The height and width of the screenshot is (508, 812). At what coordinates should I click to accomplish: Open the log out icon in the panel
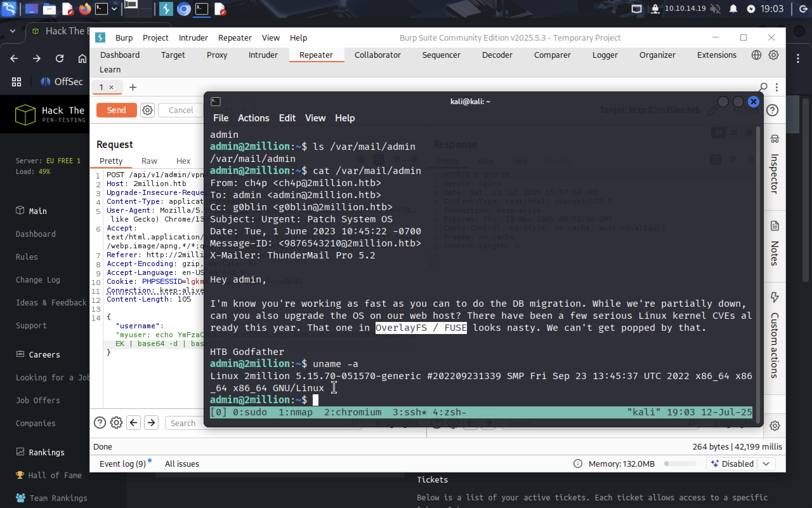[x=804, y=9]
